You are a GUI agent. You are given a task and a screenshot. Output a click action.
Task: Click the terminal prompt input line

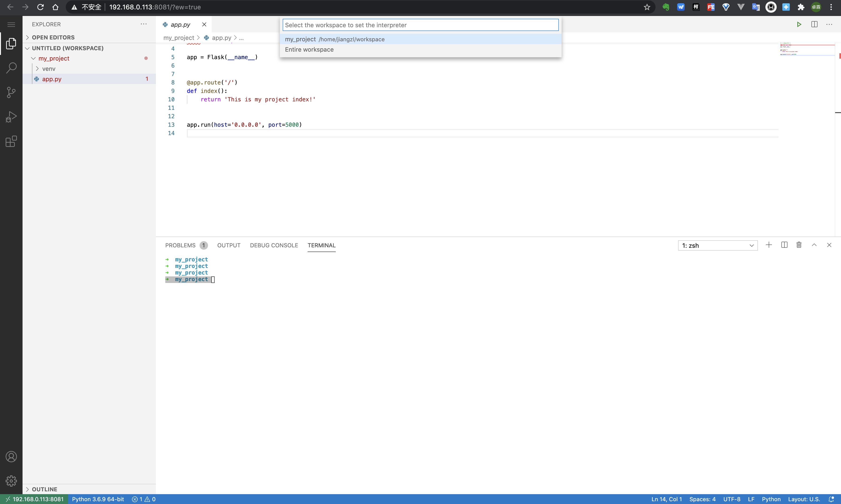click(190, 279)
